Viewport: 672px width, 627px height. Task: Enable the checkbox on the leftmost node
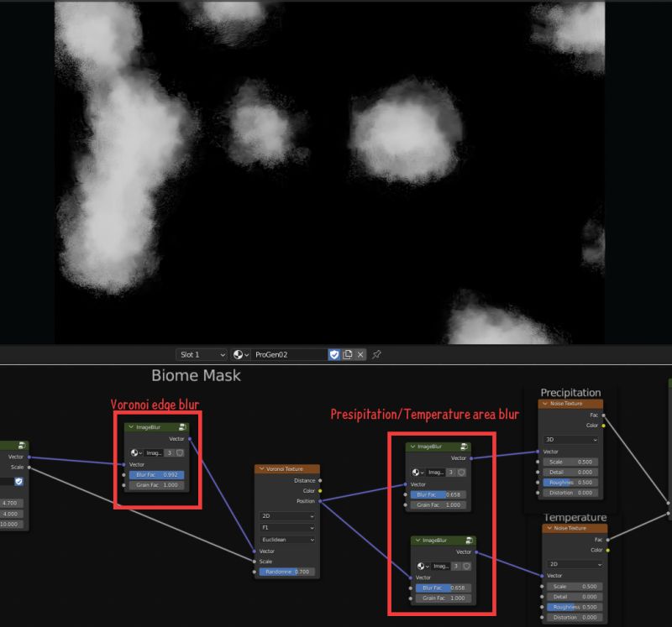pyautogui.click(x=19, y=482)
